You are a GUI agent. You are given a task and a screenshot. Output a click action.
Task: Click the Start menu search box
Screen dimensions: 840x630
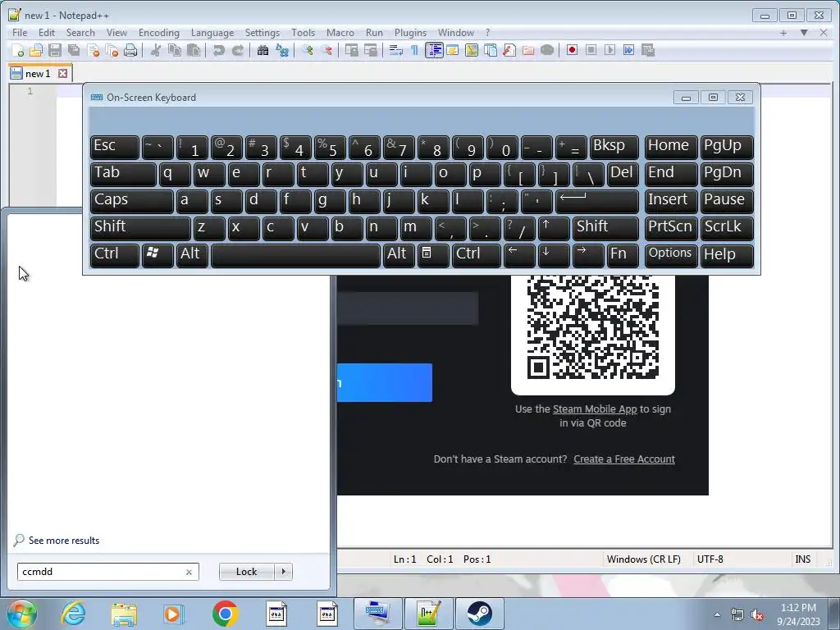(107, 572)
